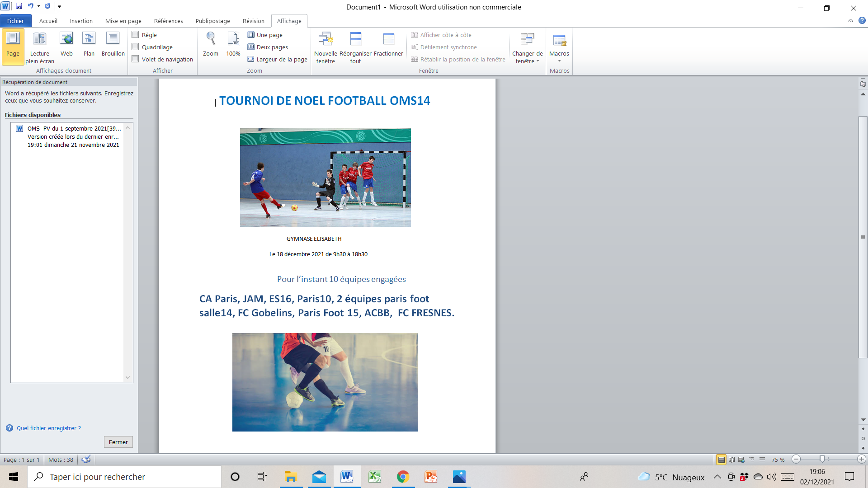Check Volet de navigation option
Viewport: 868px width, 488px height.
135,59
